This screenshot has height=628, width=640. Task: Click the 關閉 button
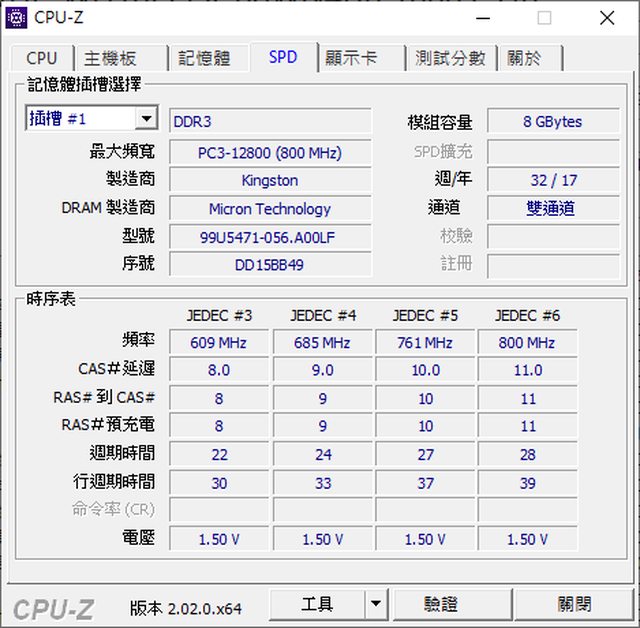575,604
